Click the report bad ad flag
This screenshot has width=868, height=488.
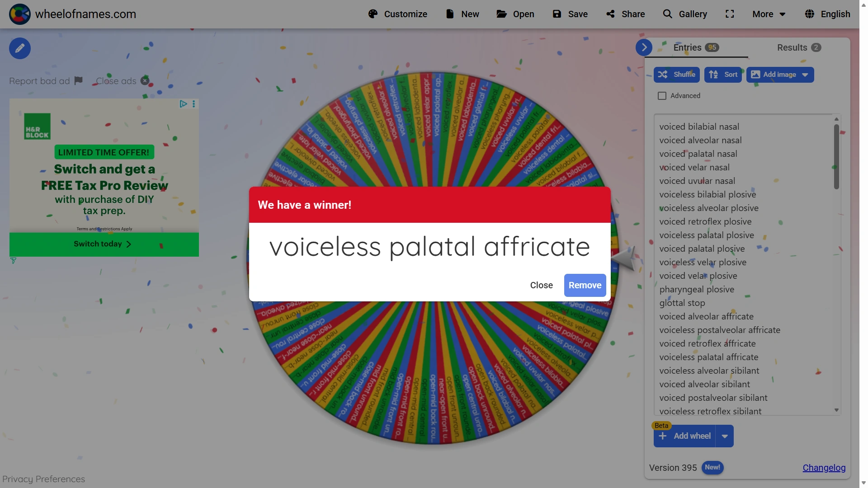(x=79, y=80)
